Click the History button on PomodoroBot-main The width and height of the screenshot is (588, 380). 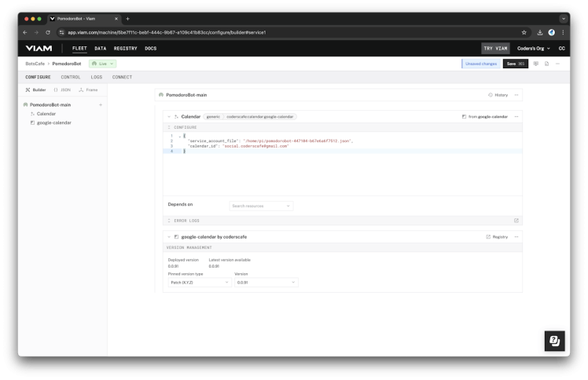498,95
